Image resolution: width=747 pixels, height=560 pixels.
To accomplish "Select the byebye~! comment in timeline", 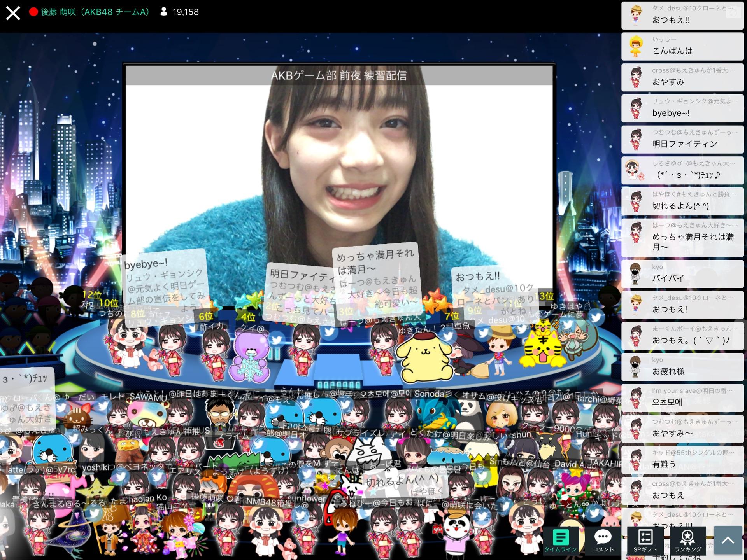I will [x=682, y=108].
